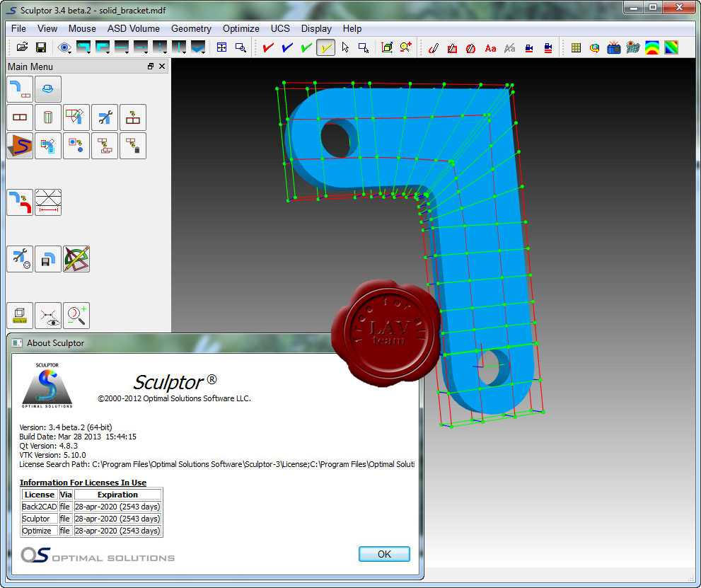Click the blue-to-red pipe deform icon
The width and height of the screenshot is (701, 588).
click(20, 202)
